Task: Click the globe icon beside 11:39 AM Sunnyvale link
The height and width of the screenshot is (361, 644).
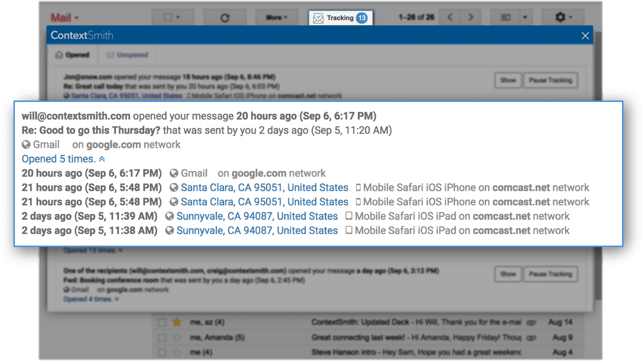Action: [170, 216]
